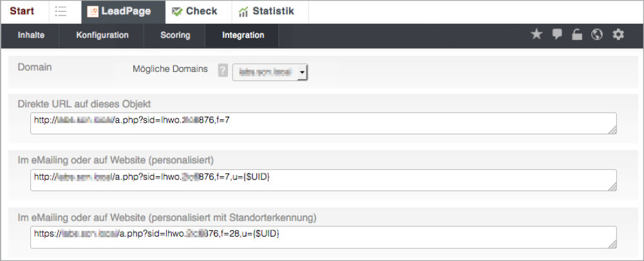Click the Standorterkennung URL text field
644x261 pixels.
click(323, 237)
